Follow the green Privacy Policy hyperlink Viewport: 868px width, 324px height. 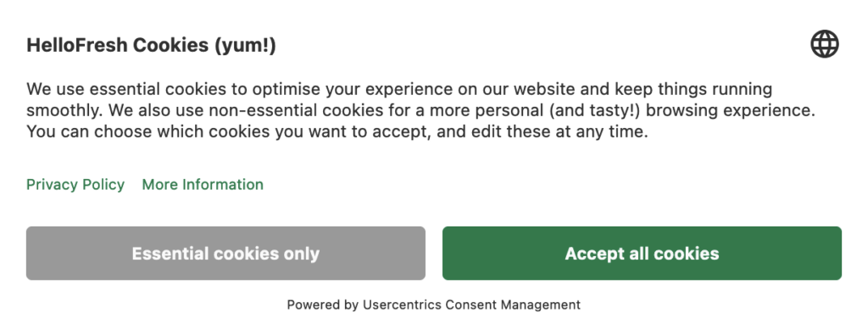[75, 184]
